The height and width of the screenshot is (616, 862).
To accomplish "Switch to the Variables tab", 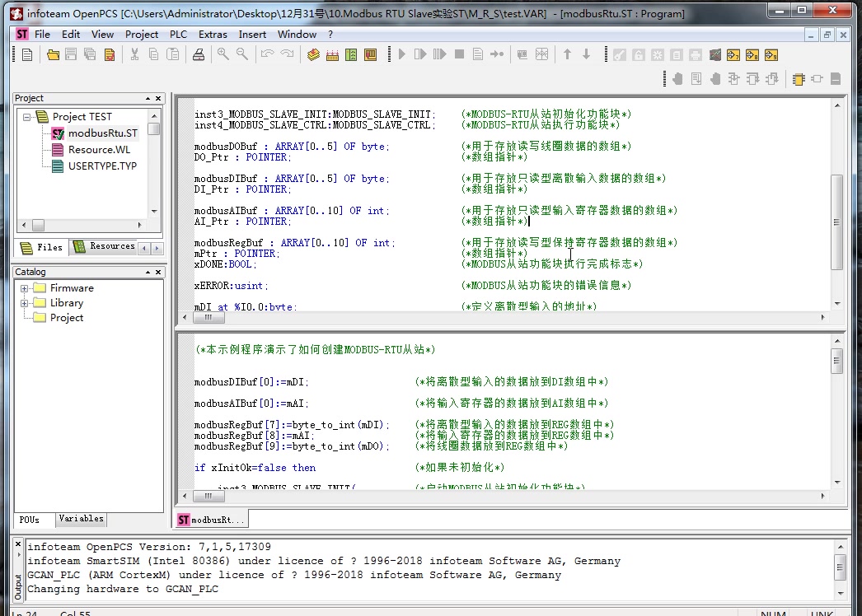I will click(81, 519).
